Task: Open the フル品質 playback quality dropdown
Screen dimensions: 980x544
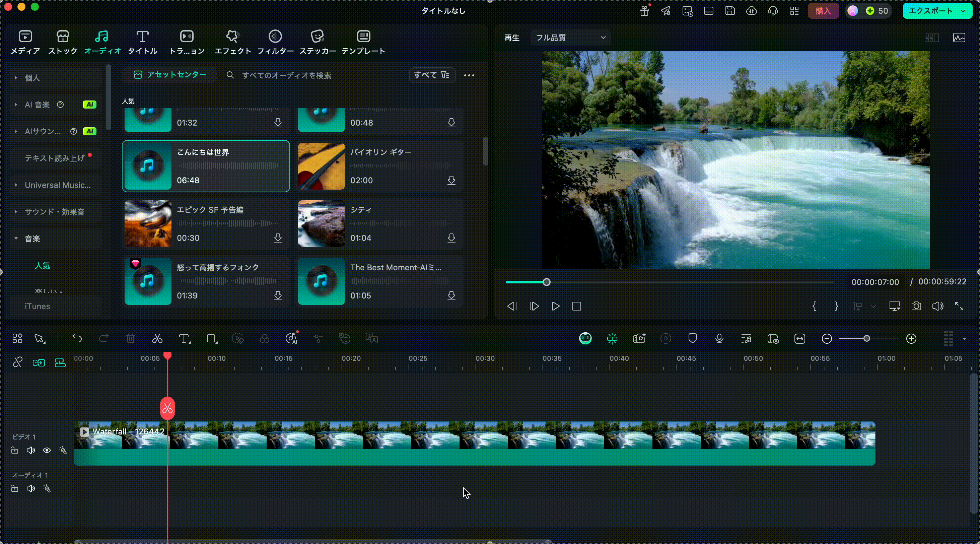Action: tap(570, 38)
